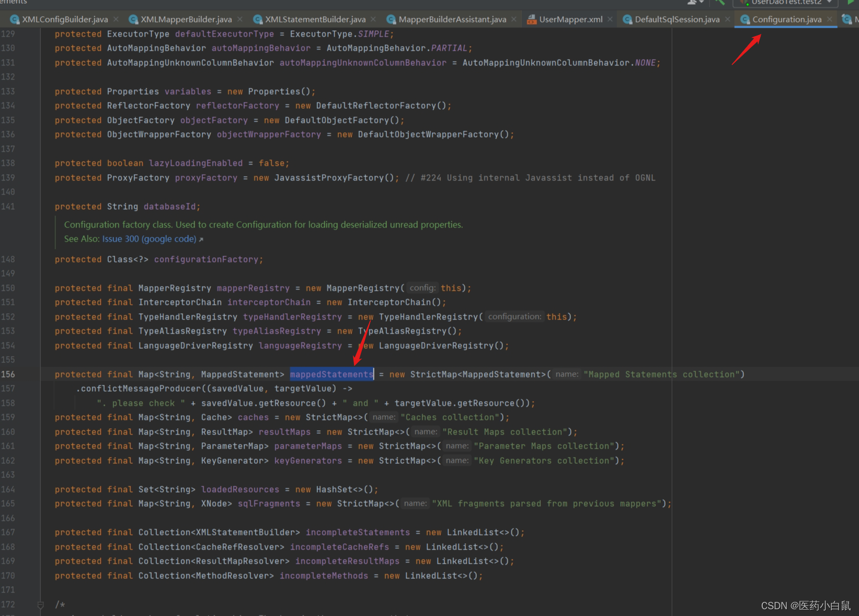The width and height of the screenshot is (859, 616).
Task: Click the sqlFragments field name
Action: point(269,504)
